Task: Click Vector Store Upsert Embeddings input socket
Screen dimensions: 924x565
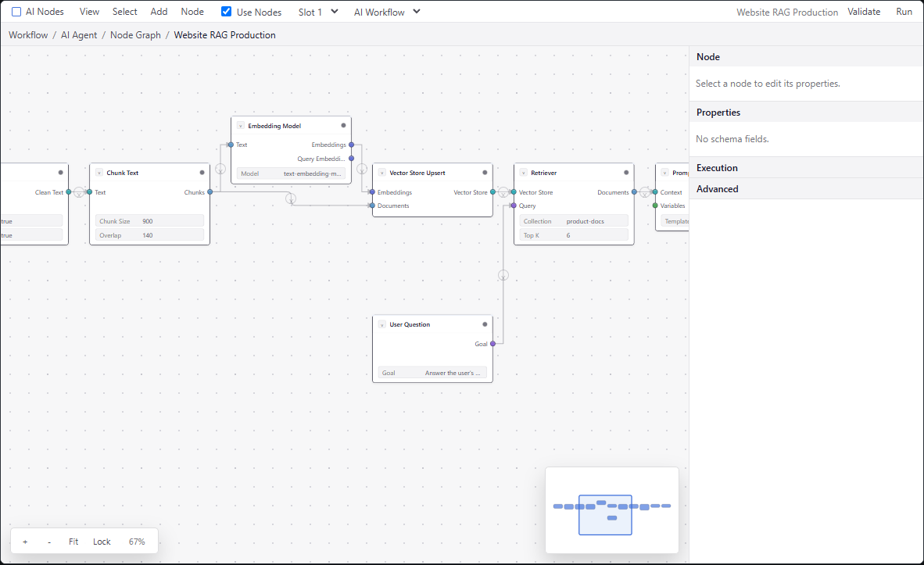Action: (x=372, y=192)
